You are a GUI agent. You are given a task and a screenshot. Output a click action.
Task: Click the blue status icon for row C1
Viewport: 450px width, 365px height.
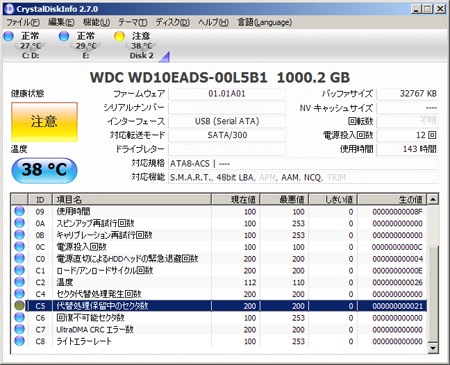pyautogui.click(x=19, y=270)
